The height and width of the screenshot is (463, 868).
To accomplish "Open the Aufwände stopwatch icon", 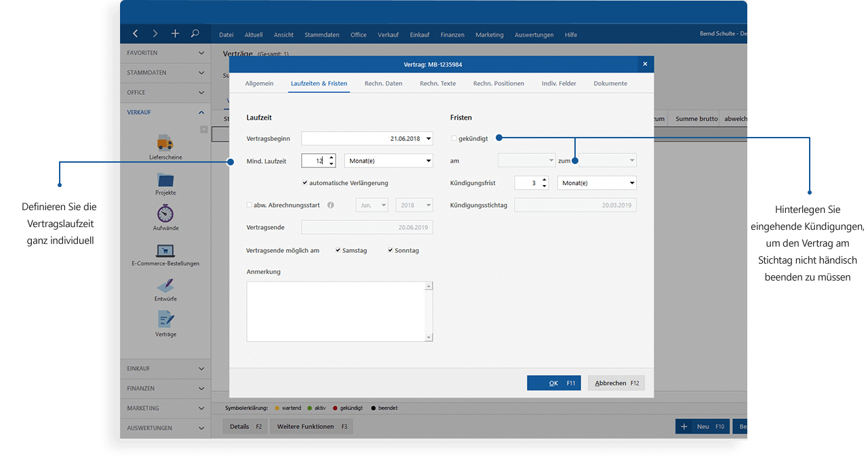I will (165, 214).
